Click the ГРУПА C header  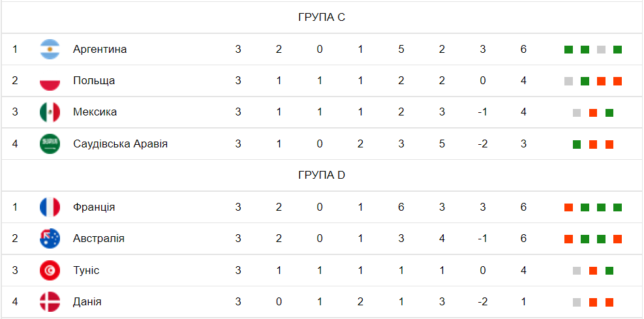tap(322, 18)
